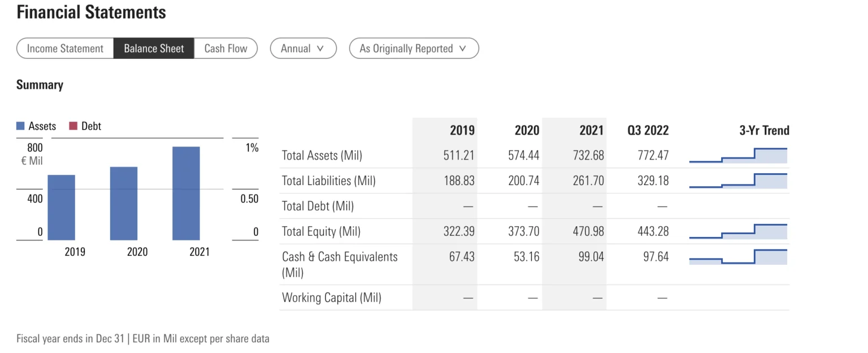Screen dimensions: 868x353
Task: Click the Total Debt (Mil) row label
Action: click(x=318, y=206)
